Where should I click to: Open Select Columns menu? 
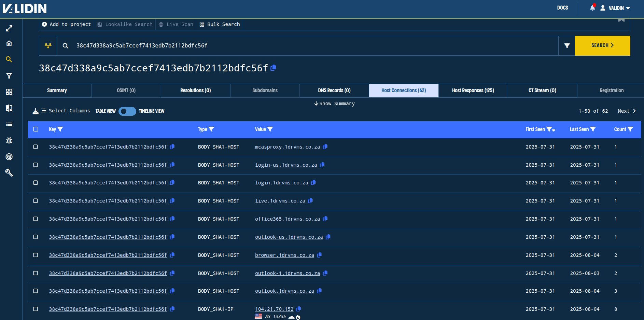click(x=66, y=111)
